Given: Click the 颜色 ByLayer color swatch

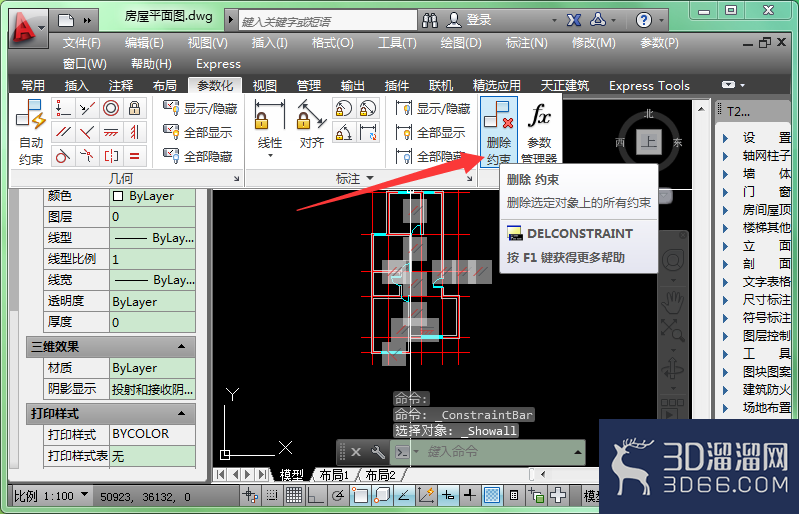Looking at the screenshot, I should [118, 196].
